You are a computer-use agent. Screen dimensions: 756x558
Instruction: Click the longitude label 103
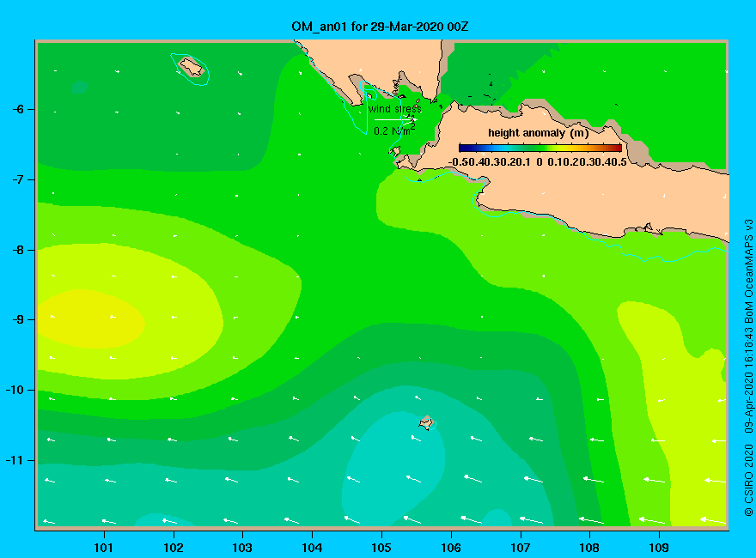click(242, 548)
